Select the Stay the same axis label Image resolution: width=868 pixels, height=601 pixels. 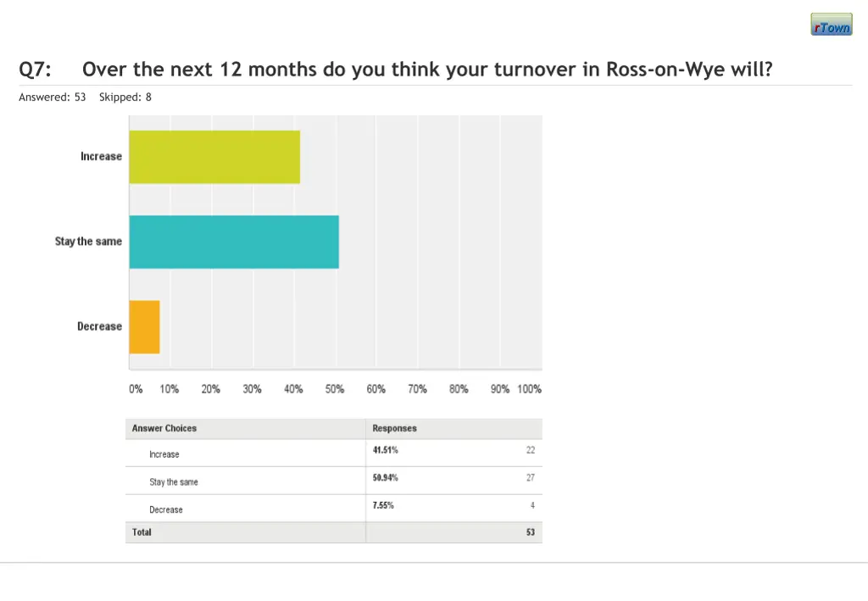point(88,242)
